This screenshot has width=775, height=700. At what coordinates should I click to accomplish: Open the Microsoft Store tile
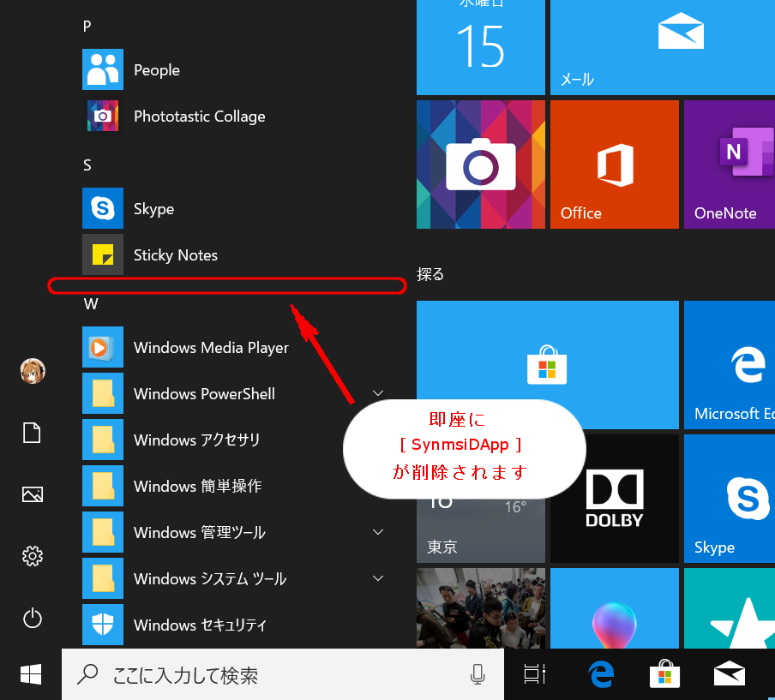pos(548,365)
